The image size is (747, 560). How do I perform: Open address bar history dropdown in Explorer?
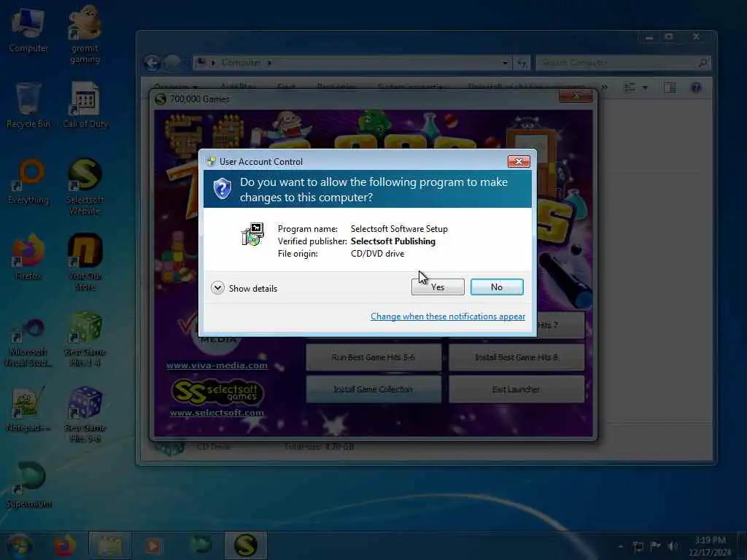coord(505,63)
